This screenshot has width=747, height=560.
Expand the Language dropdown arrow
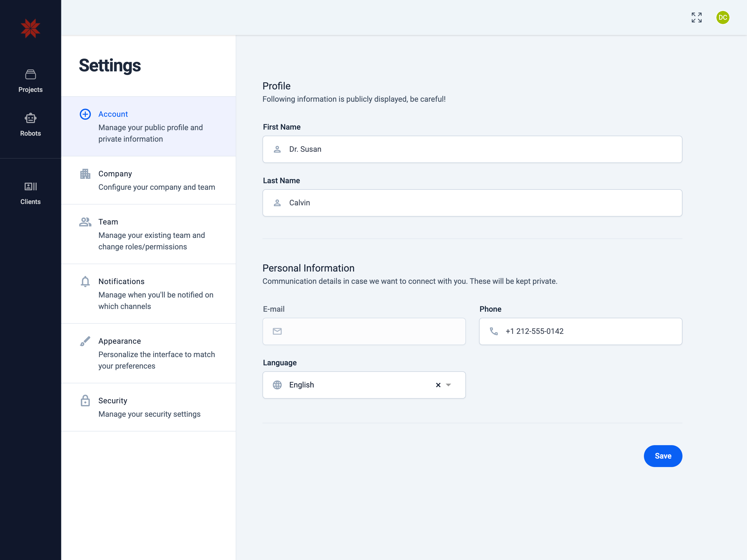click(x=448, y=385)
